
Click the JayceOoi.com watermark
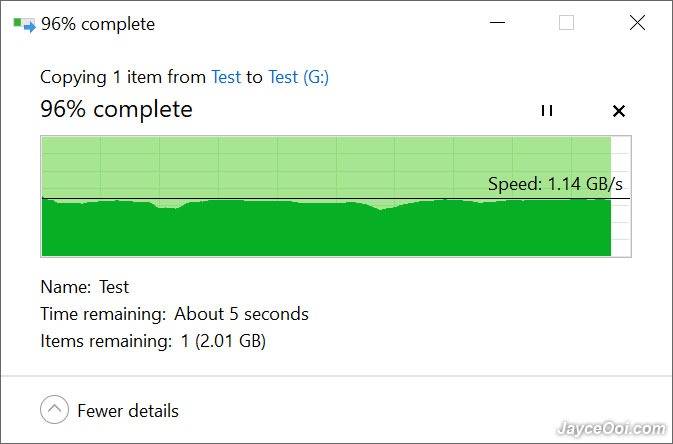tap(611, 429)
